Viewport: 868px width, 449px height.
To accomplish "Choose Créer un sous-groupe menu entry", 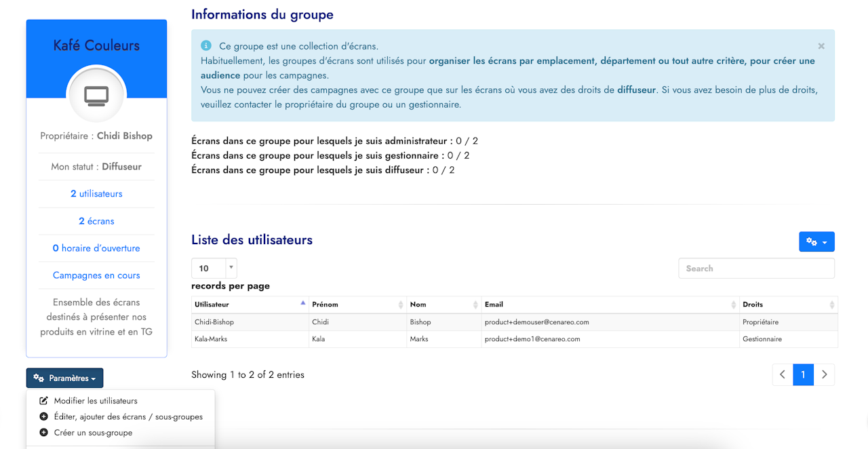I will coord(93,433).
